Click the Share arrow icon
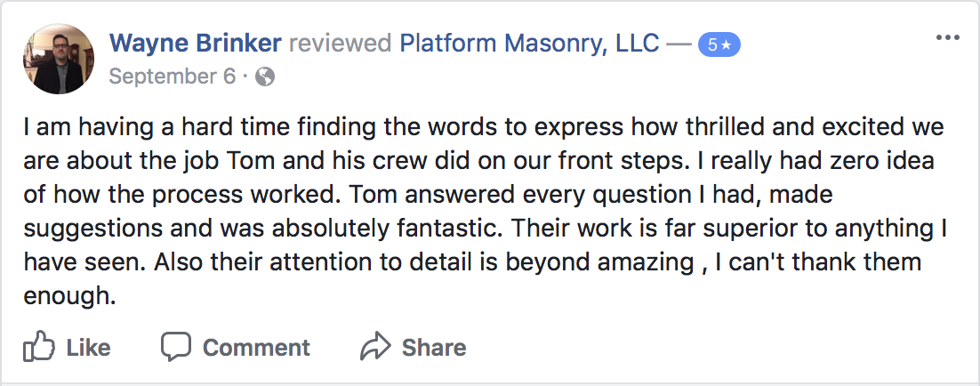Viewport: 980px width, 386px height. pyautogui.click(x=376, y=345)
